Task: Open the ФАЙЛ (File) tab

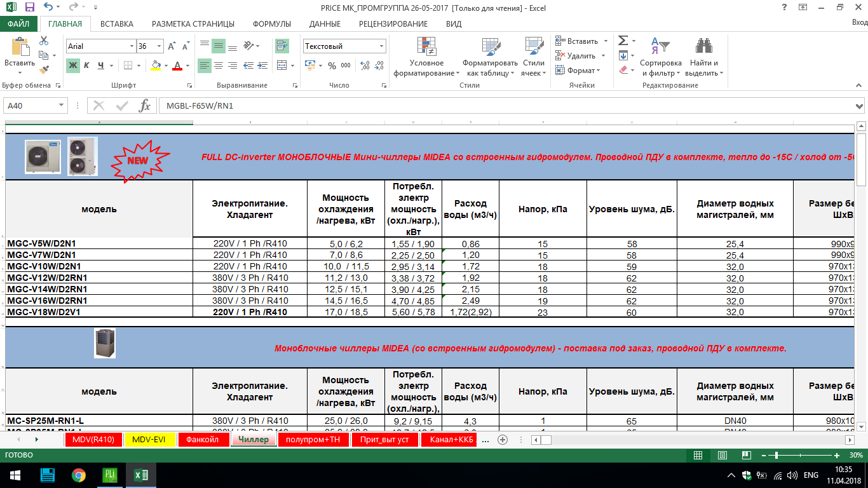Action: click(x=18, y=24)
